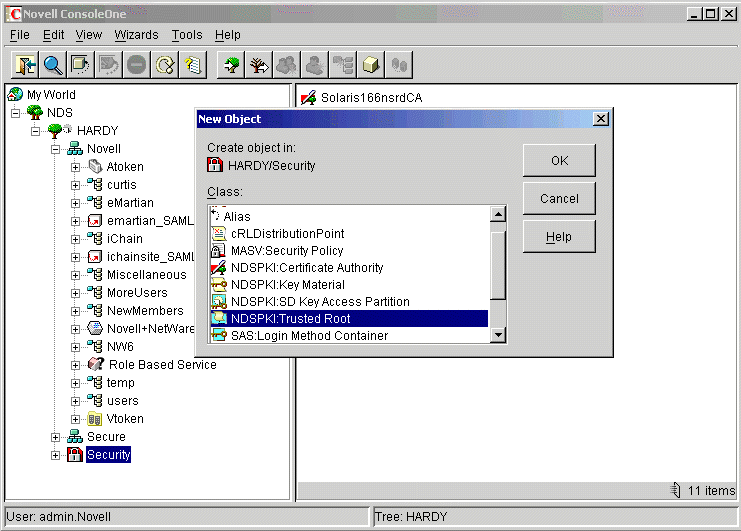Open the Tools menu
This screenshot has width=741, height=531.
tap(187, 35)
